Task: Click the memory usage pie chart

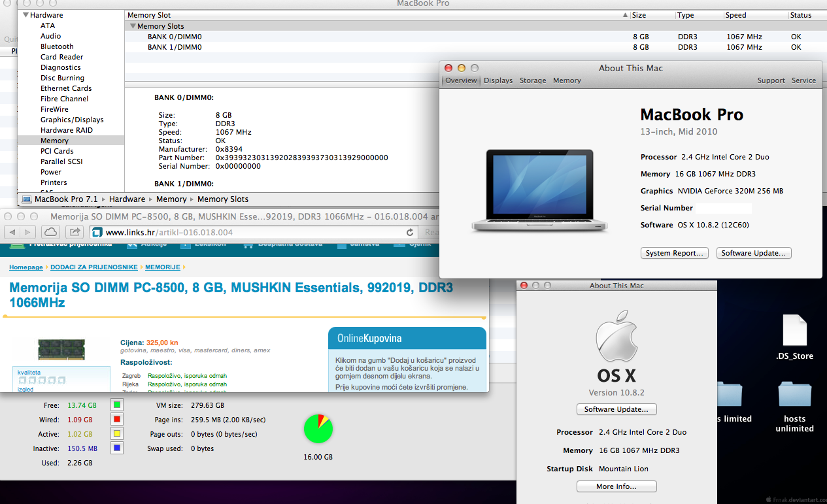Action: pyautogui.click(x=318, y=429)
